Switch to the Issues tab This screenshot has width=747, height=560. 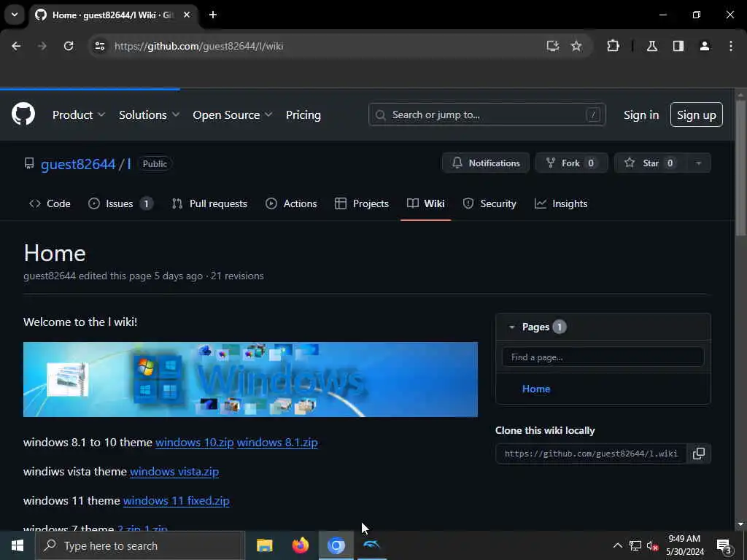120,204
